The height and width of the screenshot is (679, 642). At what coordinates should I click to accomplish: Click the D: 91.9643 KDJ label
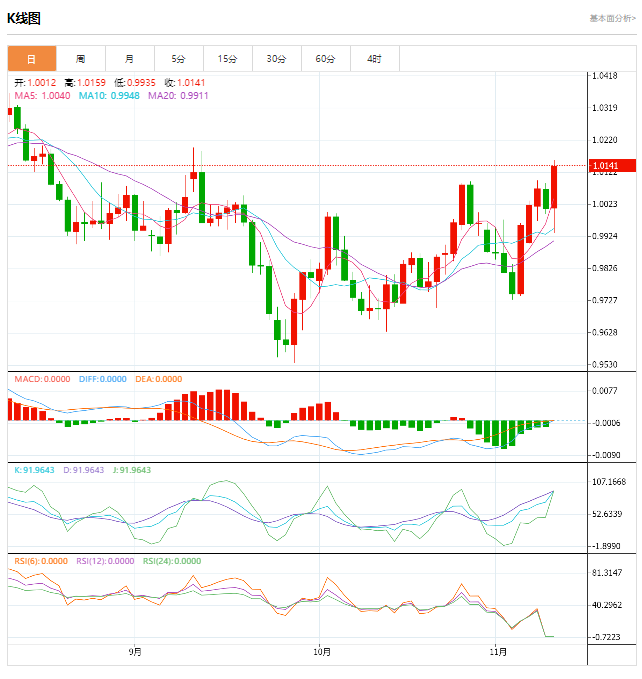(84, 470)
